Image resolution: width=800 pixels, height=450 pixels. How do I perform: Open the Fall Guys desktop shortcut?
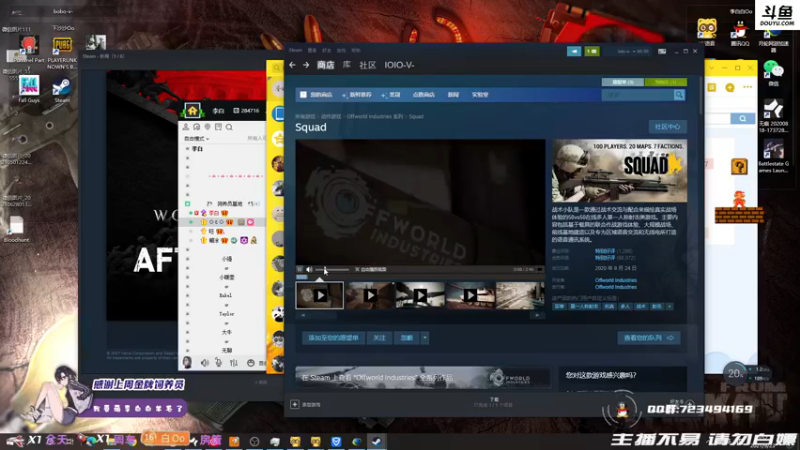(x=29, y=89)
